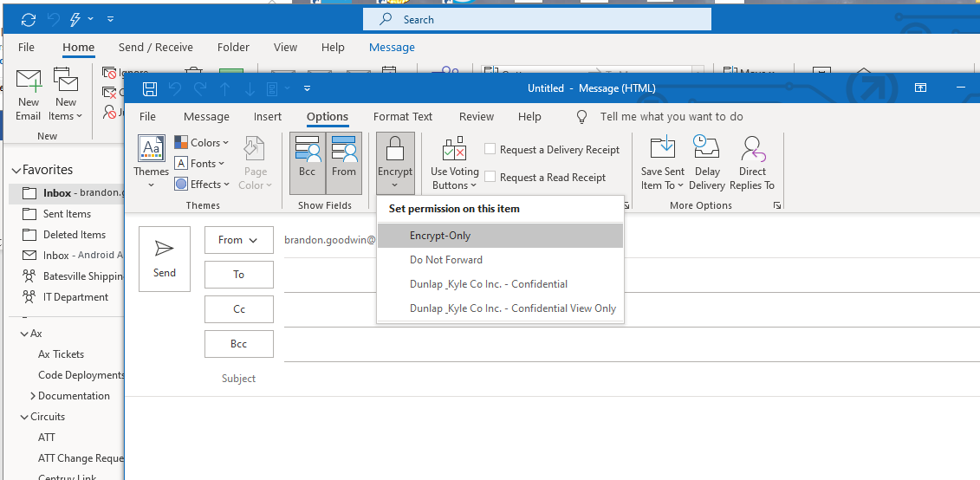
Task: Collapse the Circuits folder
Action: (x=24, y=417)
